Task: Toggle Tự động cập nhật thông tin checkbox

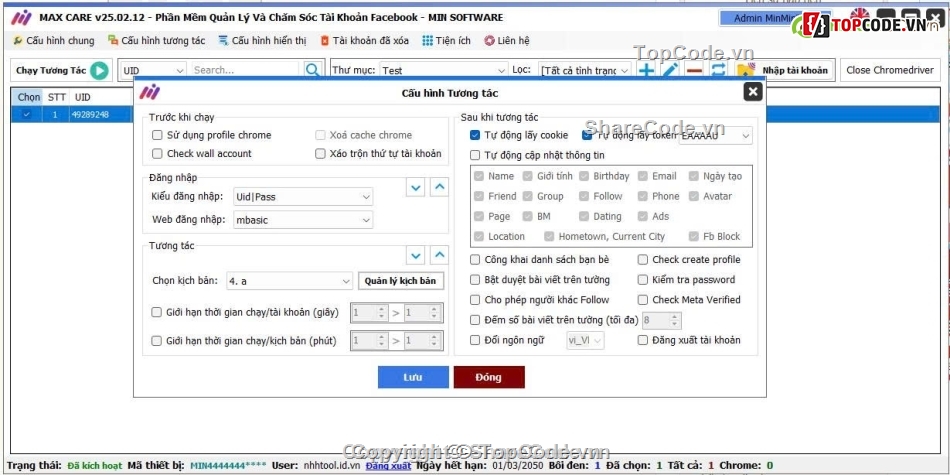Action: click(475, 155)
